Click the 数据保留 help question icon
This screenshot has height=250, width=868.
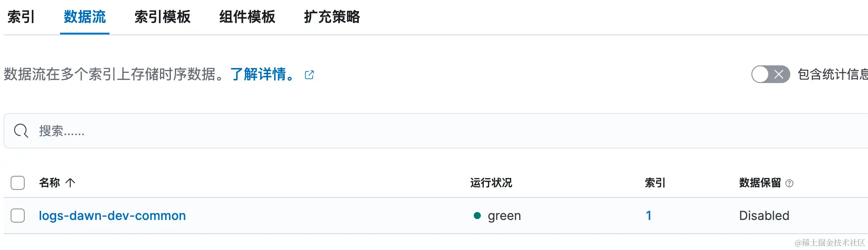click(x=789, y=183)
